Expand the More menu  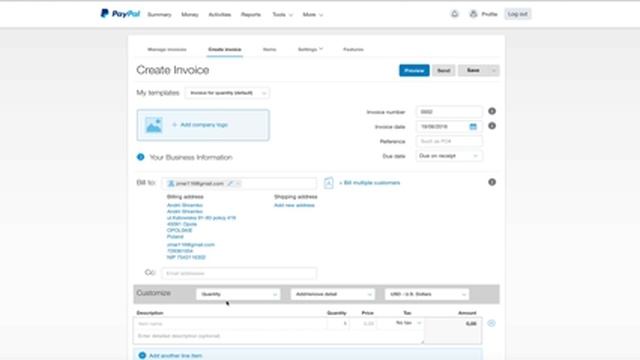313,15
